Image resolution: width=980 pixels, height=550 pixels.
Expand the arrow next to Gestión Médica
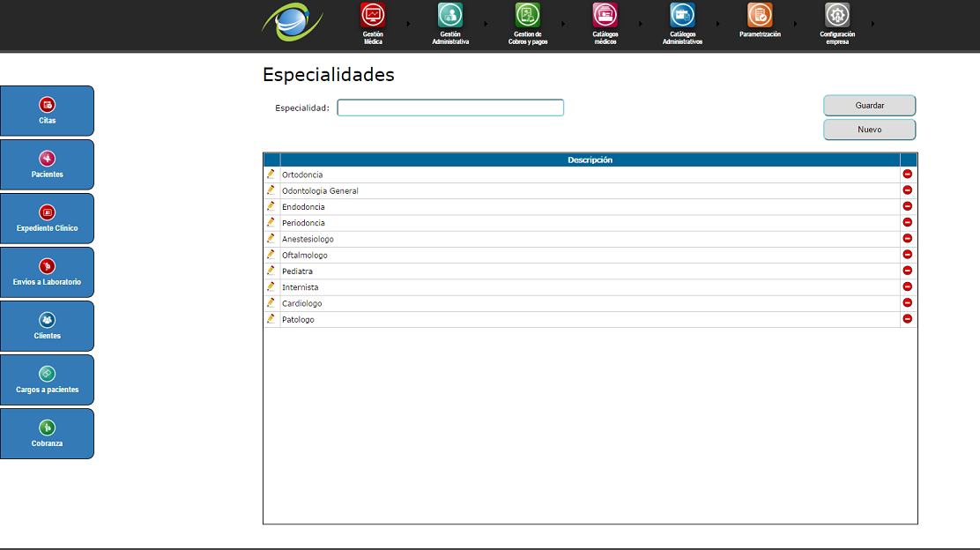[x=408, y=24]
